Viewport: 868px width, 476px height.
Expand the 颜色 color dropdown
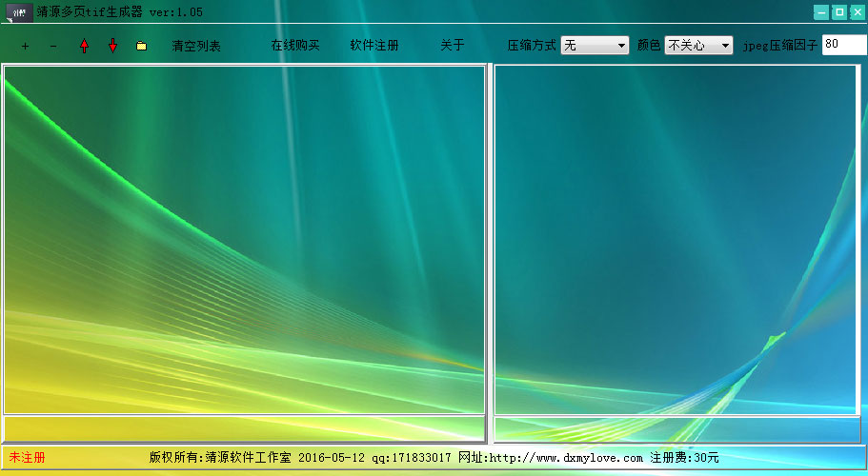coord(698,46)
